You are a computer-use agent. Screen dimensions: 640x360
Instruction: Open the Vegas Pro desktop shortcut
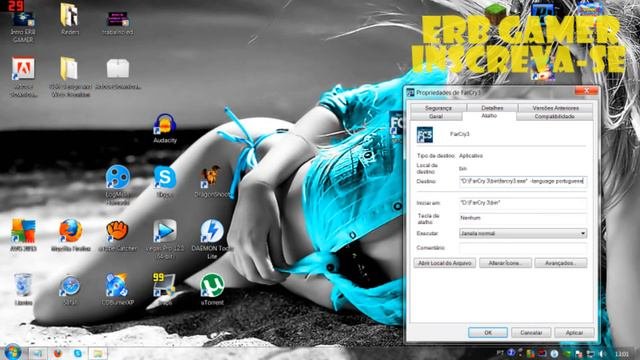point(165,239)
